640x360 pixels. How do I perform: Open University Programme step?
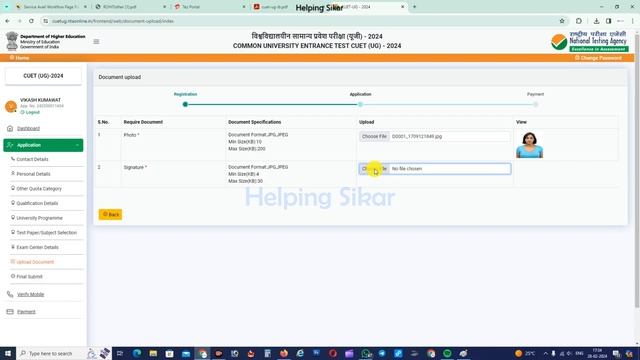(x=39, y=218)
